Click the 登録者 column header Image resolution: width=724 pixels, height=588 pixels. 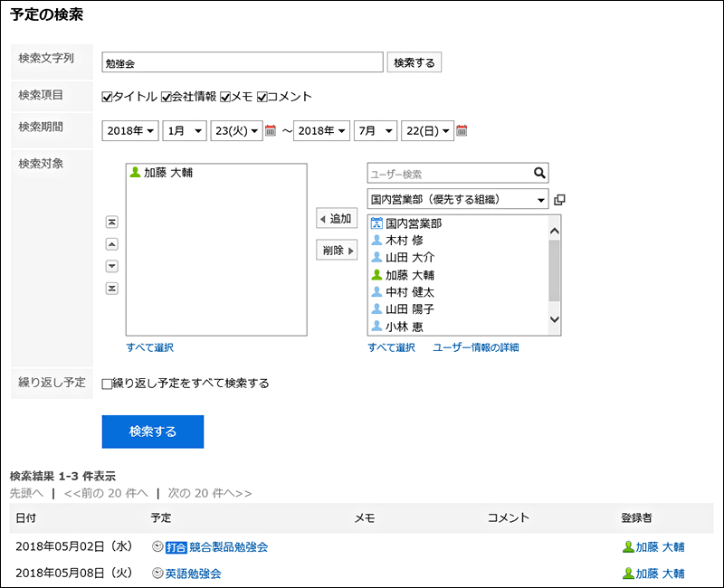click(x=636, y=517)
